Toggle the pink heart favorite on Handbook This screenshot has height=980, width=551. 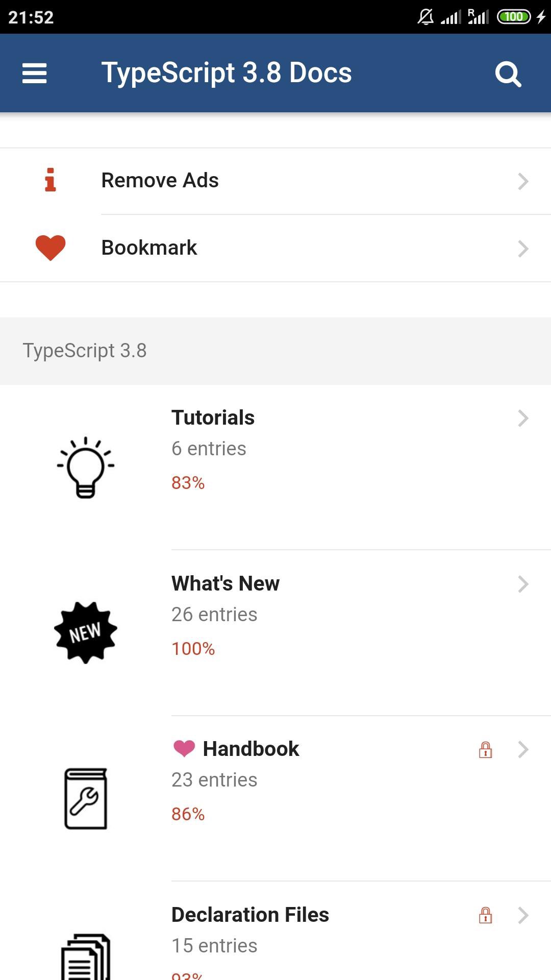184,748
